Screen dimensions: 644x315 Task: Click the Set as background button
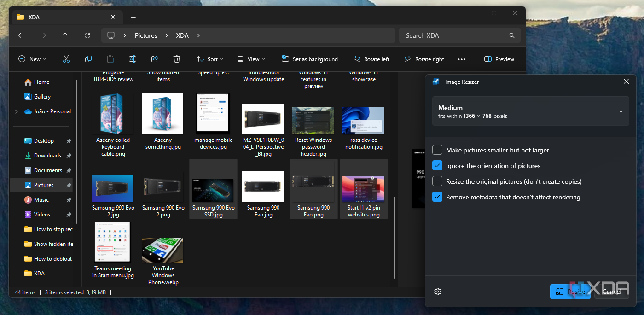[310, 59]
